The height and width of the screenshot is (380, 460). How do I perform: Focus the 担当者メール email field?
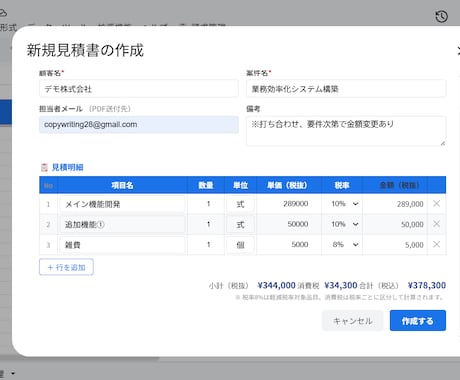click(139, 125)
